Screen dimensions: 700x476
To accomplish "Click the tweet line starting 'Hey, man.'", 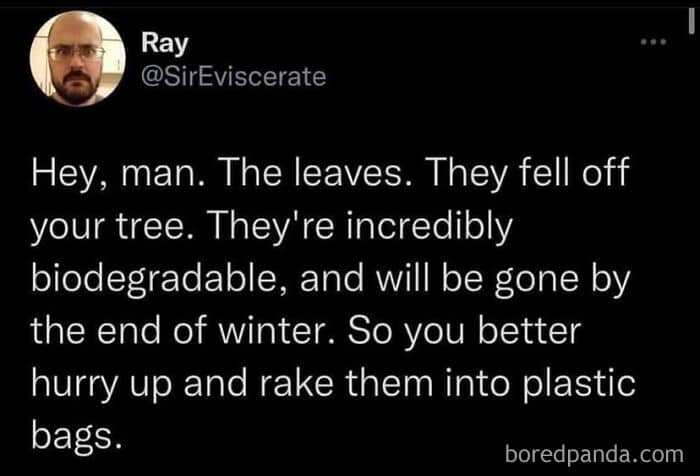I will point(330,173).
